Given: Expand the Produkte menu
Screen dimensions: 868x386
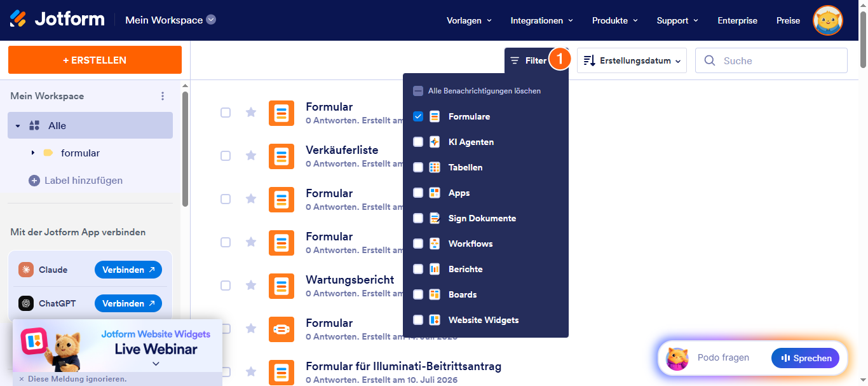Looking at the screenshot, I should (x=614, y=20).
